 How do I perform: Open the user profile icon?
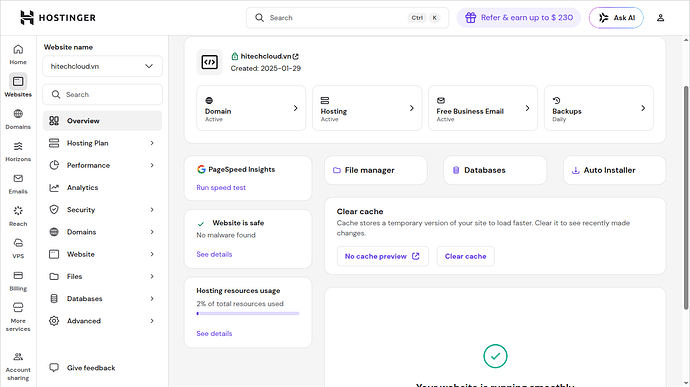[660, 18]
